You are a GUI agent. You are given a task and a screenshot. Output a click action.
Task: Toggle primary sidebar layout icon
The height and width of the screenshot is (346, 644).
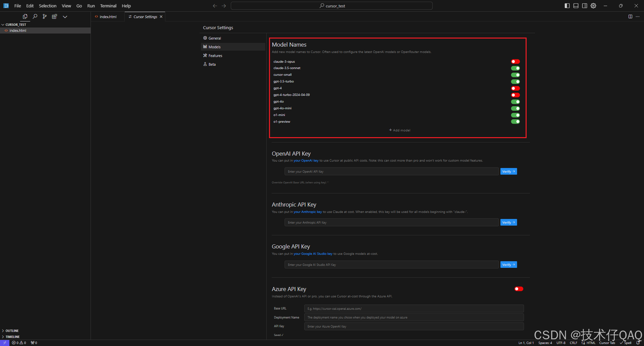pyautogui.click(x=567, y=6)
